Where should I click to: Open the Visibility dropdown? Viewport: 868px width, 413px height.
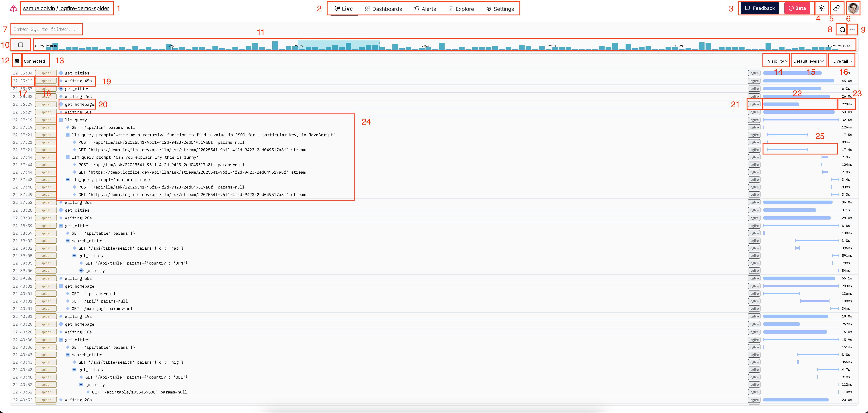(x=776, y=61)
